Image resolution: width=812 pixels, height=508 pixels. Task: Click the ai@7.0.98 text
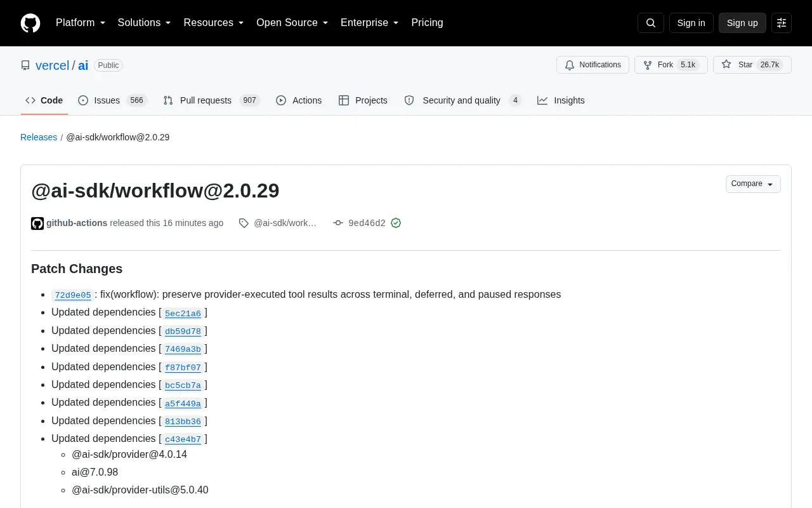click(95, 472)
